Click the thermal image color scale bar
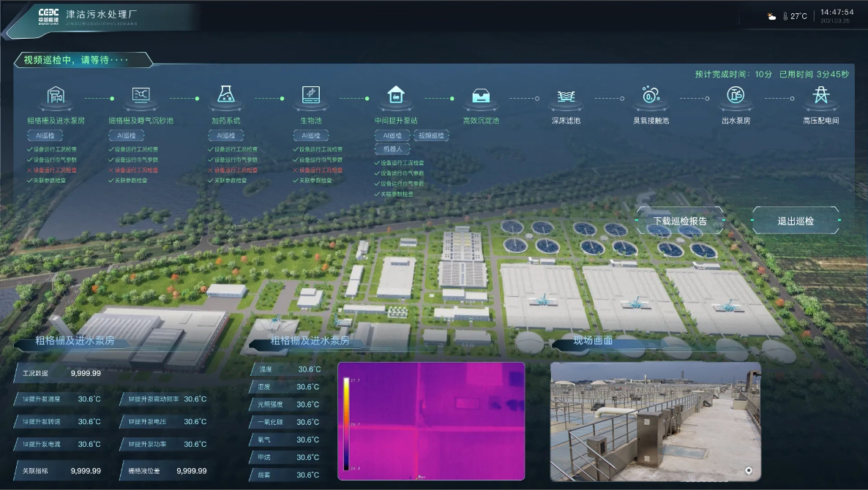 346,423
